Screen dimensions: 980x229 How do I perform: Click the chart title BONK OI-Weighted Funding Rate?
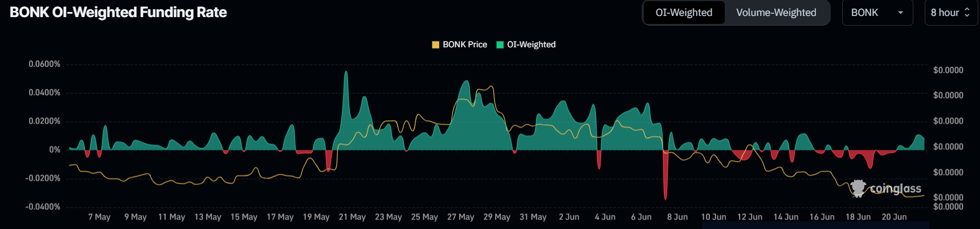pos(119,13)
